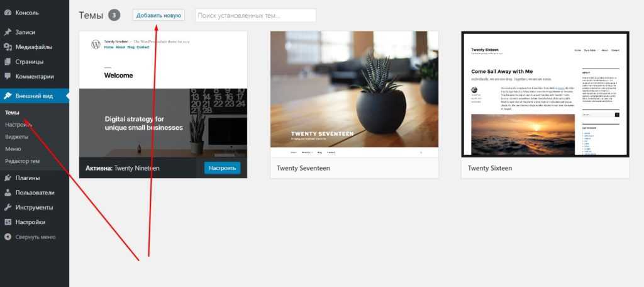Click the Инструменты wrench icon
Image resolution: width=644 pixels, height=287 pixels.
coord(8,207)
